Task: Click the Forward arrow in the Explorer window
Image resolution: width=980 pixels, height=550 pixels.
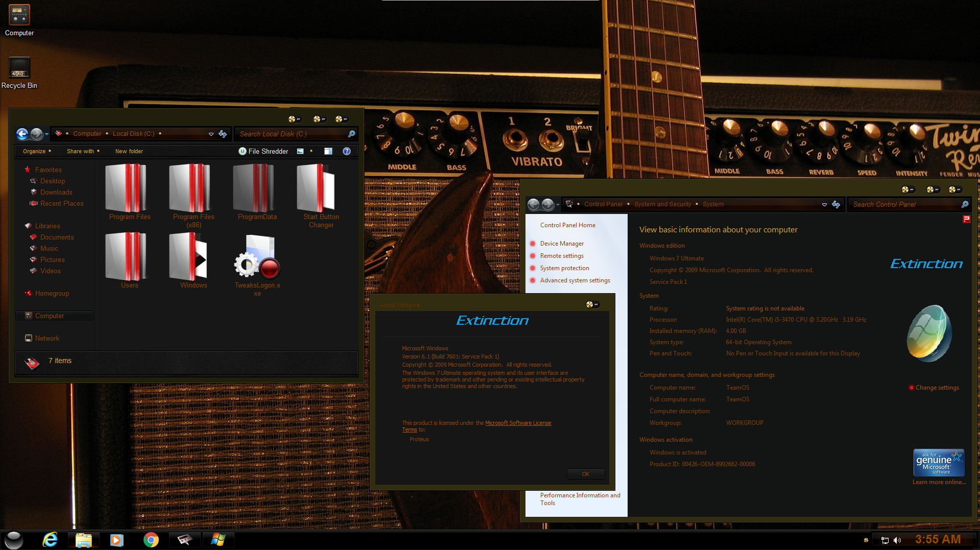Action: click(36, 134)
